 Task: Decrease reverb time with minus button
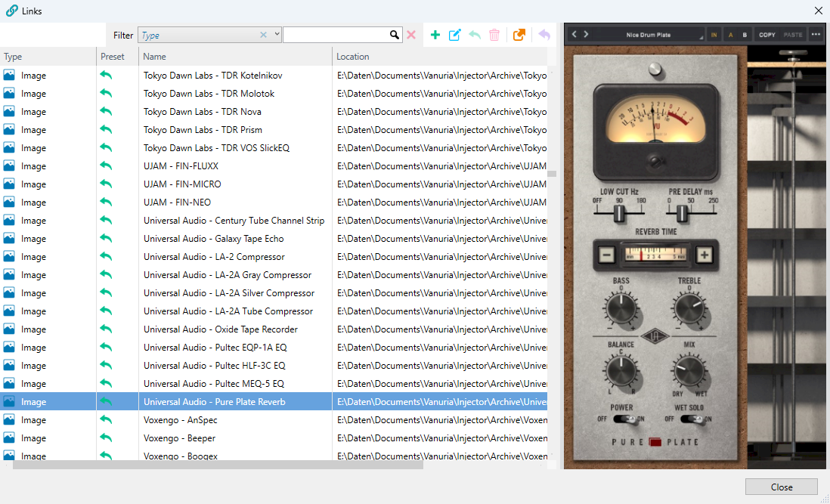click(606, 255)
